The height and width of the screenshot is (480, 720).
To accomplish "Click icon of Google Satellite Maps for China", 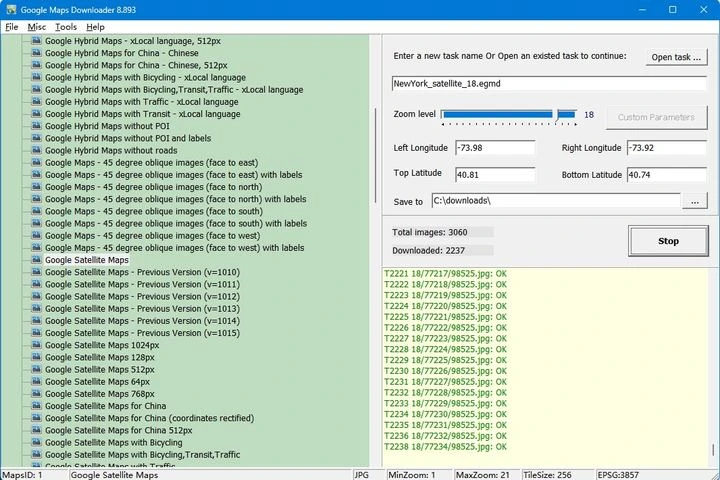I will coord(37,406).
